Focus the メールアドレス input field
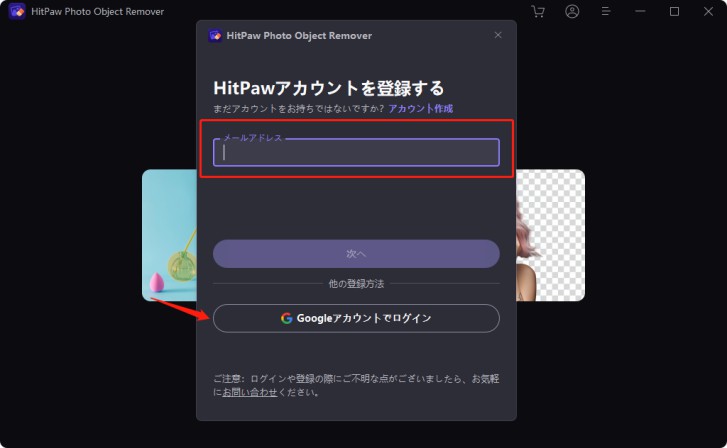The height and width of the screenshot is (448, 727). coord(356,152)
